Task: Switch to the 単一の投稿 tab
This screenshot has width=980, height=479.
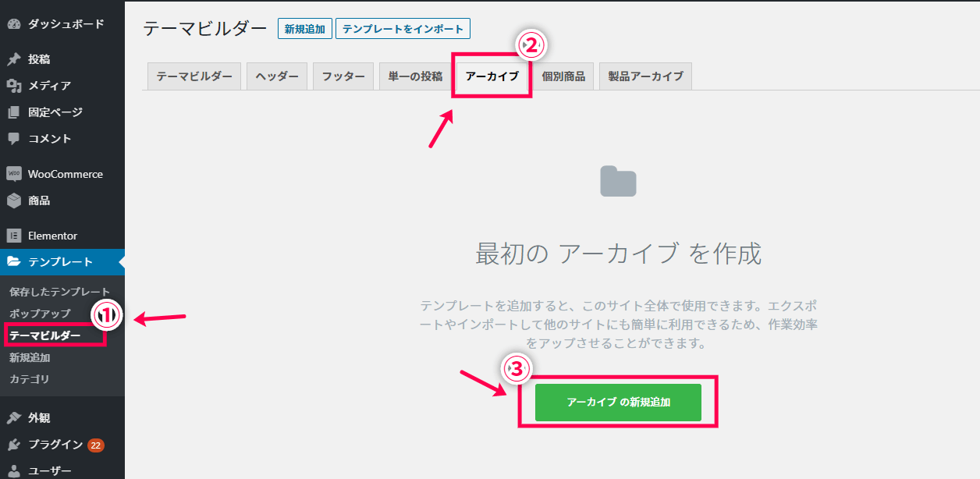Action: pyautogui.click(x=415, y=76)
